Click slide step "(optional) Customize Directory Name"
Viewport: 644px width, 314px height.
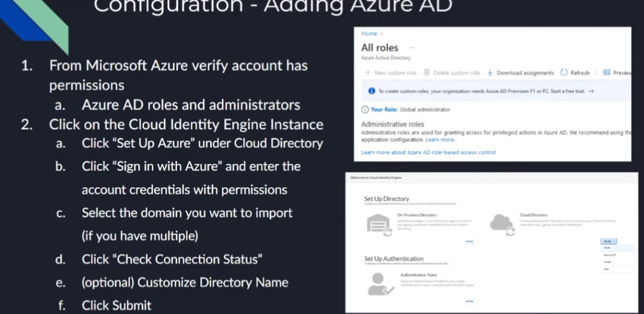[185, 282]
